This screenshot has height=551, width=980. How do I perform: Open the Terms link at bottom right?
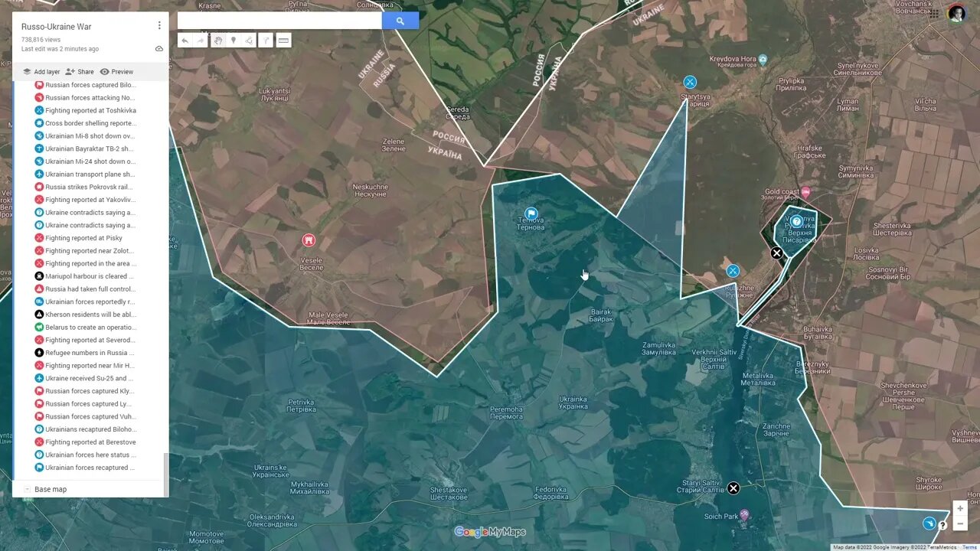tap(970, 547)
